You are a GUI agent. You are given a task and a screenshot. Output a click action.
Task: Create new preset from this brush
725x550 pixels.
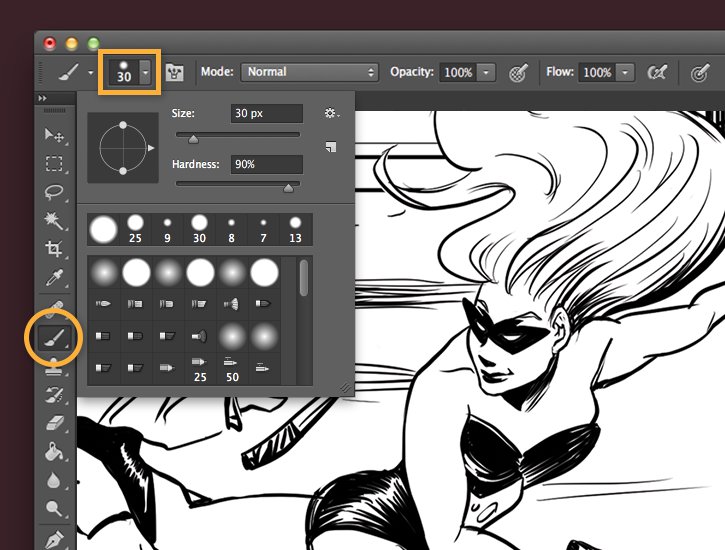(331, 146)
